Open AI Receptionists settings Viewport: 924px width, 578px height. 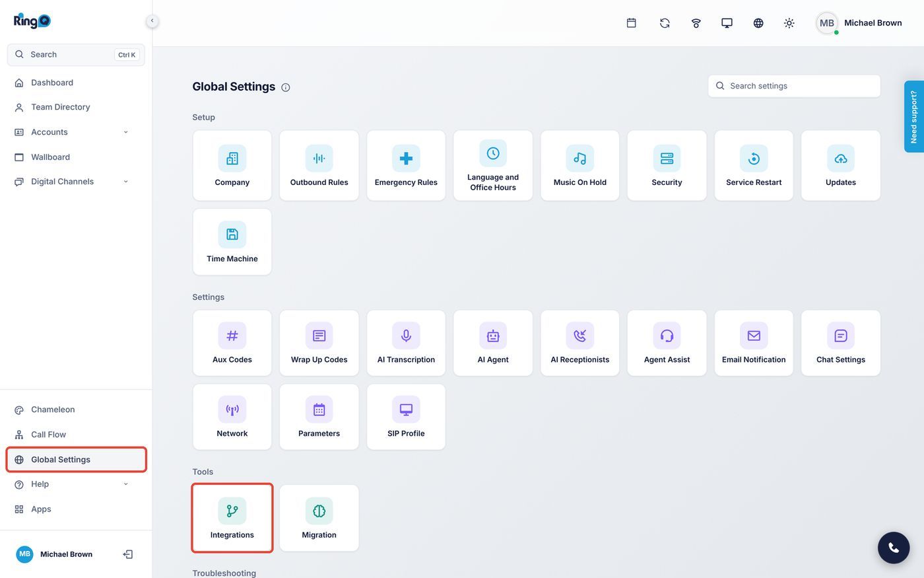coord(580,343)
